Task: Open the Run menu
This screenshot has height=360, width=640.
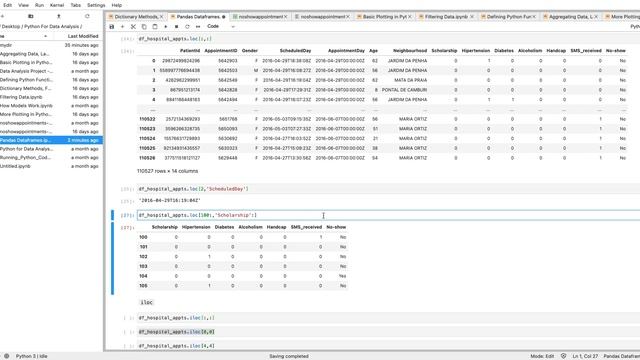Action: (39, 5)
